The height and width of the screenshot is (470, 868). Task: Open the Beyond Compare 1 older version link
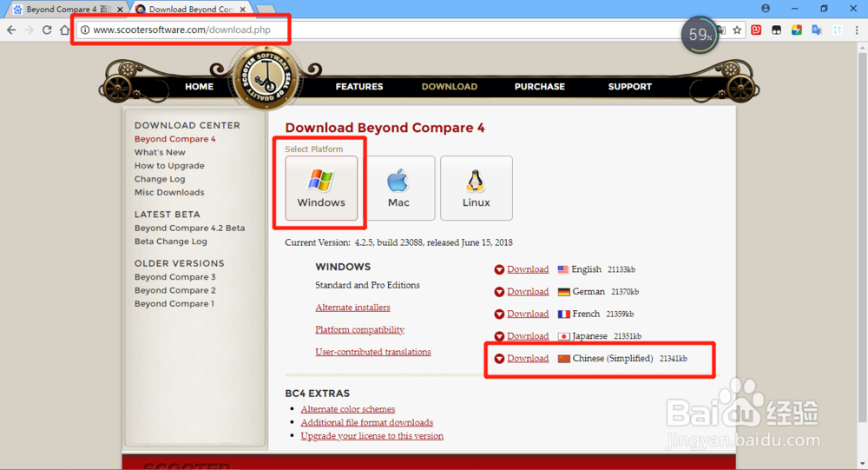tap(174, 303)
